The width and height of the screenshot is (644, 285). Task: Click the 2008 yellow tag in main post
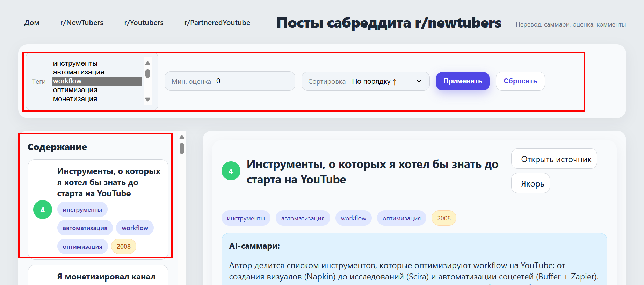pos(444,218)
